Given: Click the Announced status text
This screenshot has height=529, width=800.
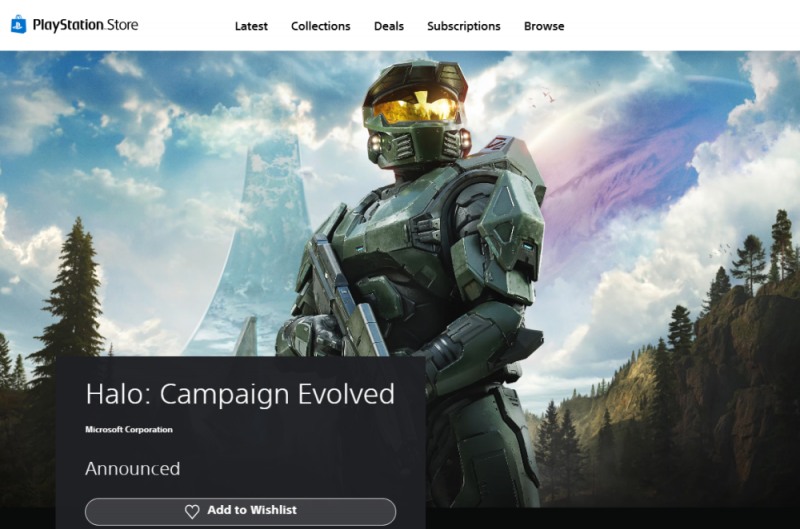Looking at the screenshot, I should tap(132, 468).
